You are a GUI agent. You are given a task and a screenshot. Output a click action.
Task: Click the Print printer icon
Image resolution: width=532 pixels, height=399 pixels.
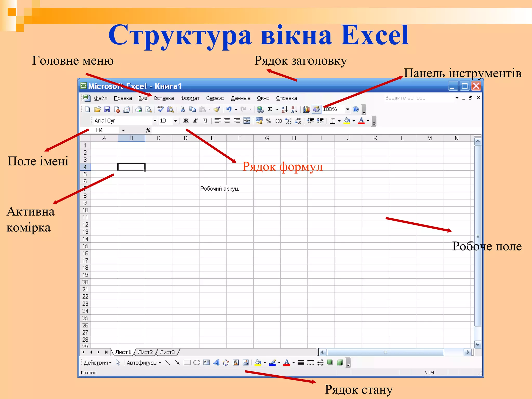[139, 109]
